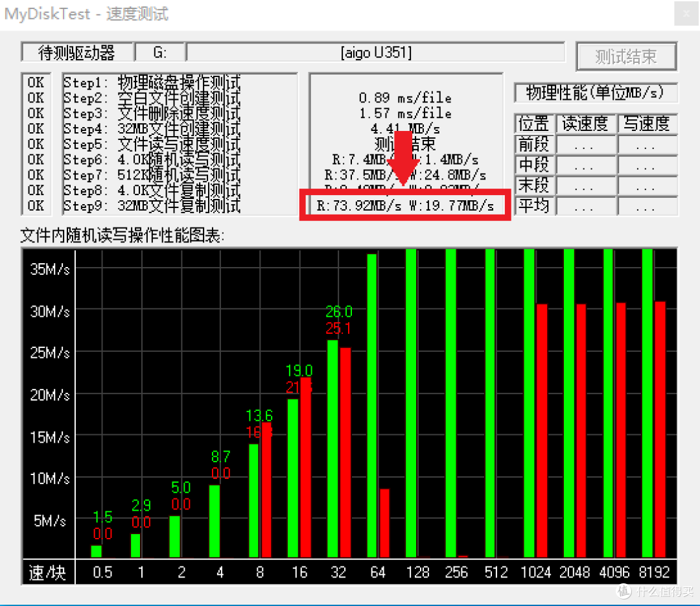The height and width of the screenshot is (606, 700).
Task: Click the 读速度 cell in the 前段 row
Action: (x=585, y=145)
